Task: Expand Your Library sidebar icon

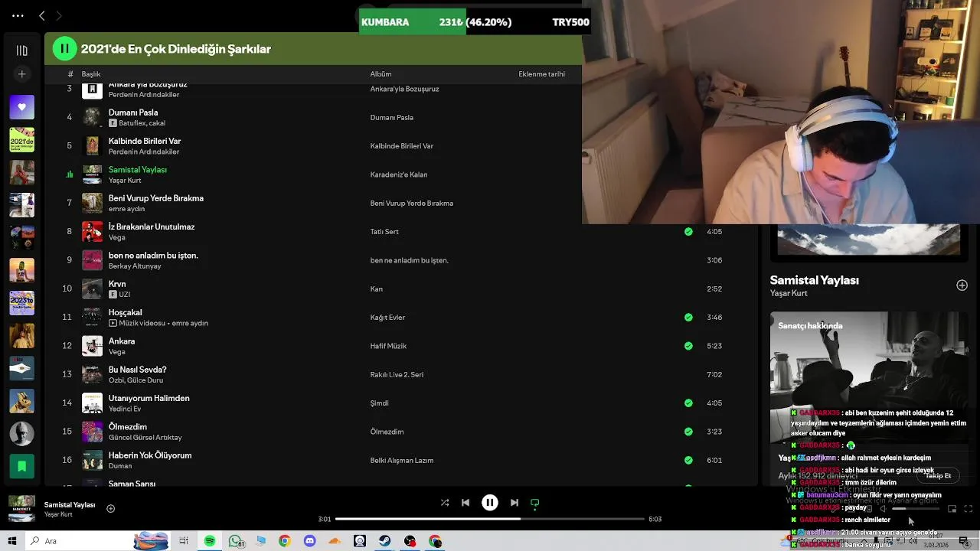Action: point(21,51)
